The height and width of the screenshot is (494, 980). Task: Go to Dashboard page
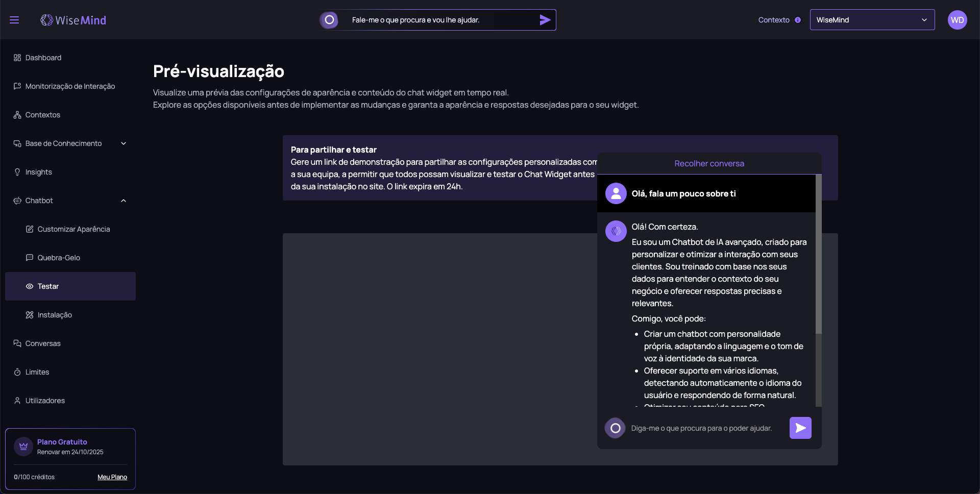click(43, 58)
